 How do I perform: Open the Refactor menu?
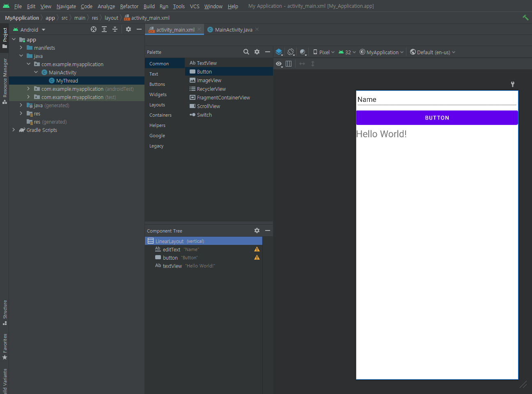click(x=129, y=6)
